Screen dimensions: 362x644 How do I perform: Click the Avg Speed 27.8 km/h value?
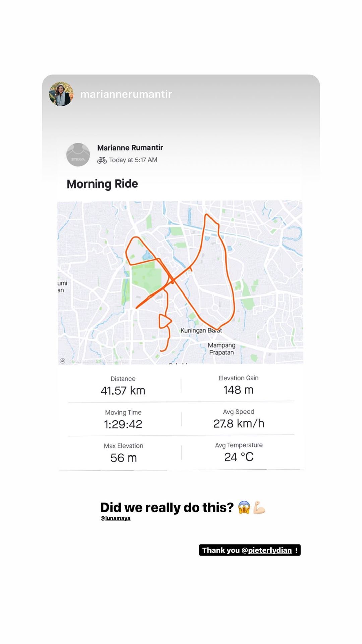(239, 424)
